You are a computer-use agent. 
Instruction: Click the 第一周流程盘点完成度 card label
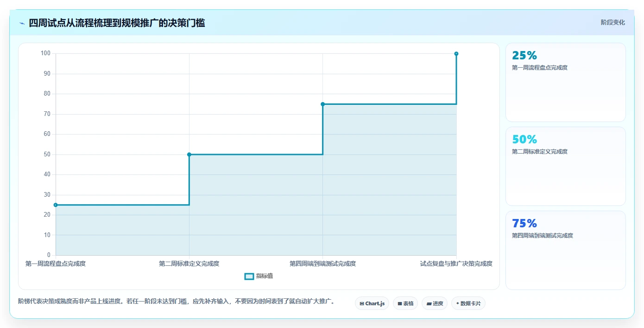[540, 68]
